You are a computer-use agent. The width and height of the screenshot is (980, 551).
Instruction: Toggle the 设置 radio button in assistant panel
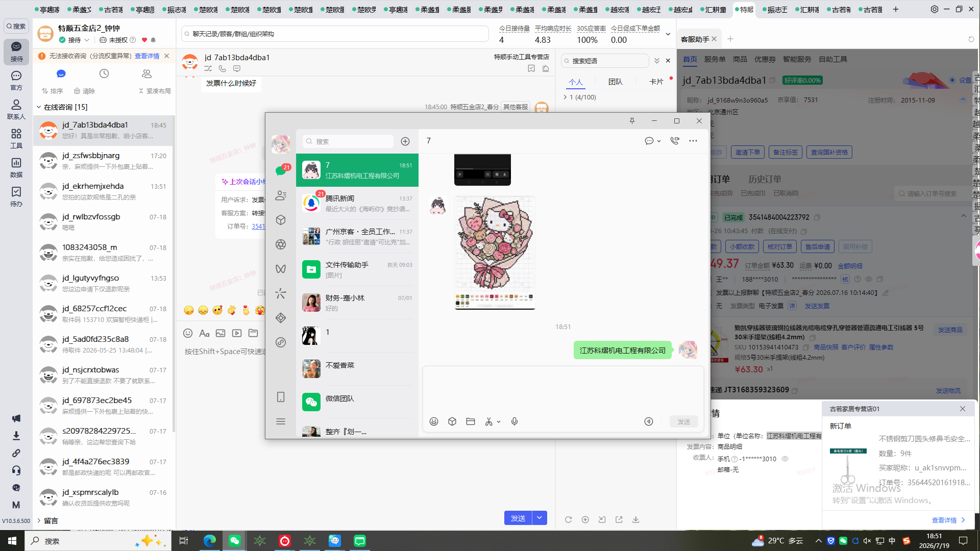[x=952, y=80]
